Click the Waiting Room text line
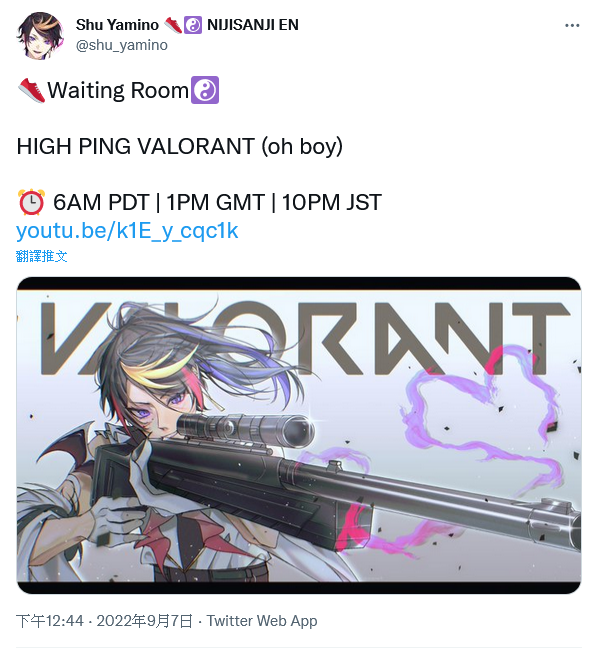This screenshot has height=648, width=598. coord(118,90)
